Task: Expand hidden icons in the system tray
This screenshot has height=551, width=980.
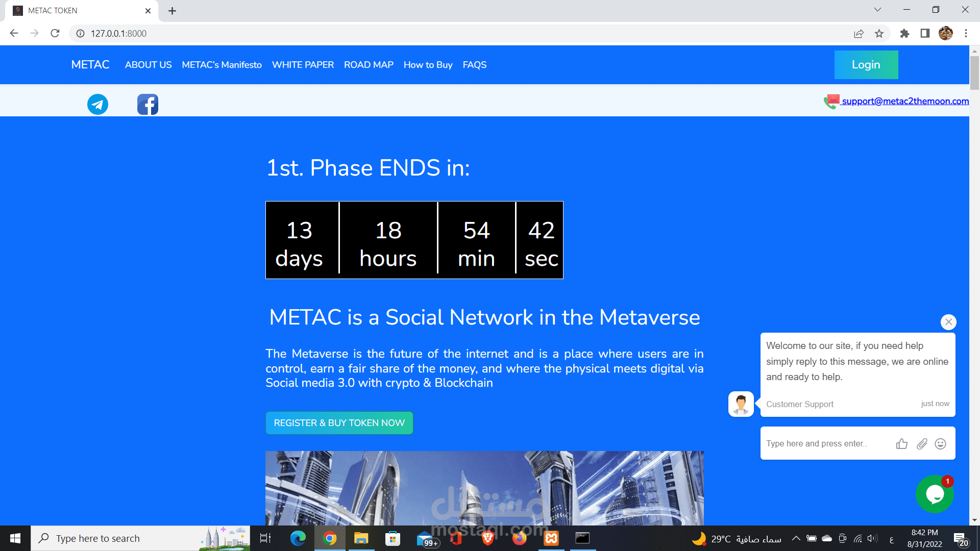Action: point(795,538)
